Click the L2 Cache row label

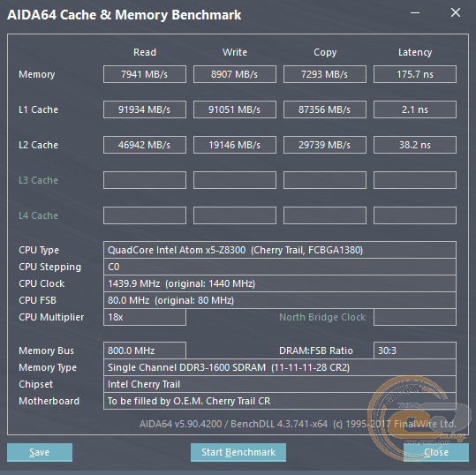[38, 145]
